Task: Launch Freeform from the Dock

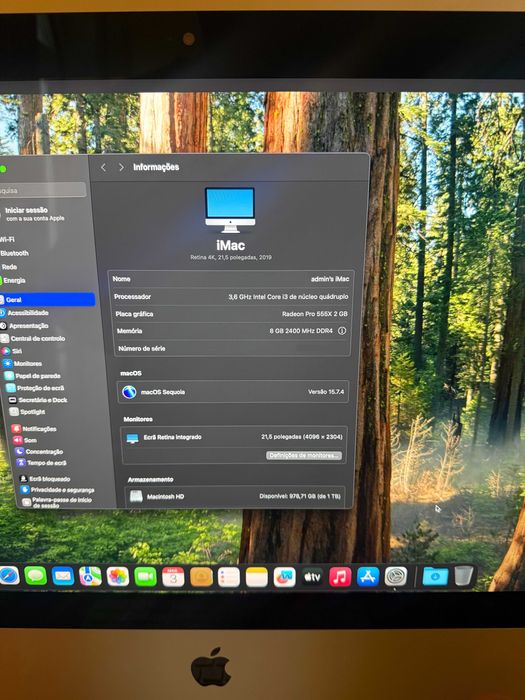Action: point(284,577)
